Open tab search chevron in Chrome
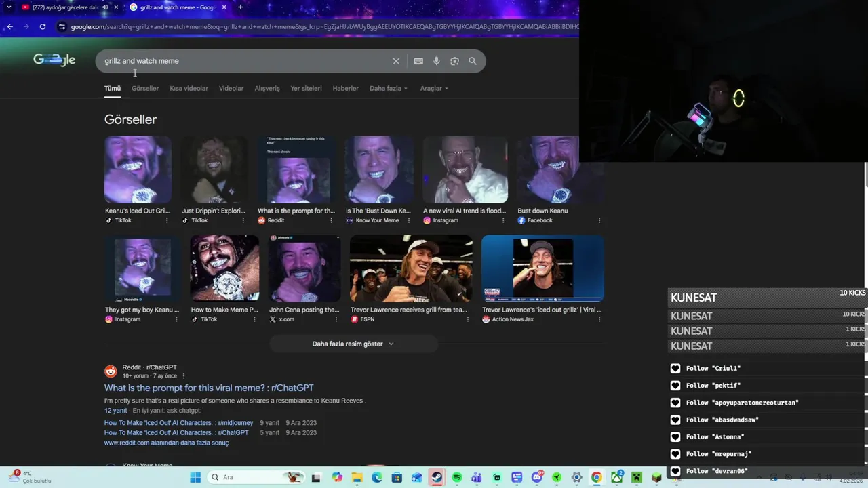Image resolution: width=868 pixels, height=488 pixels. point(9,7)
